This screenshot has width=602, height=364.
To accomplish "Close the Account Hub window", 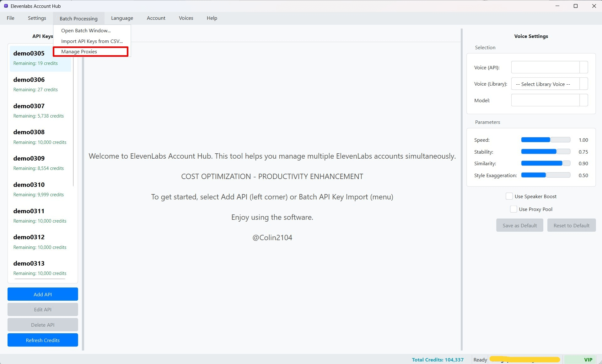I will click(594, 6).
